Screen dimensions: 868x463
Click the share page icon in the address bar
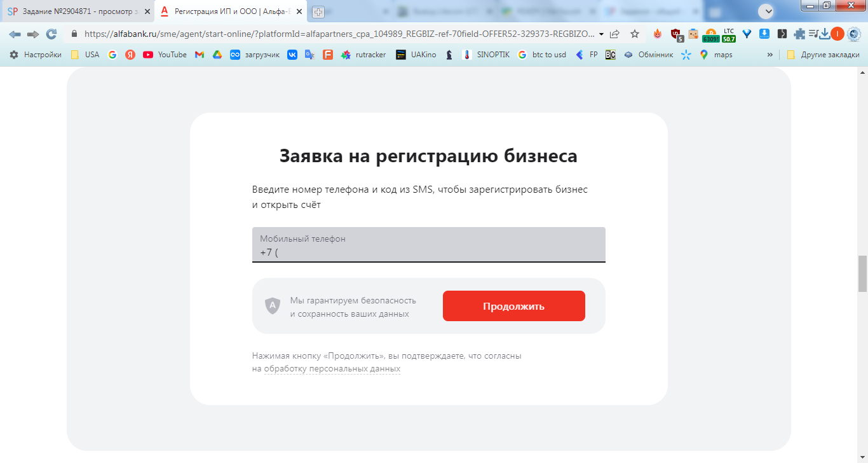point(614,34)
